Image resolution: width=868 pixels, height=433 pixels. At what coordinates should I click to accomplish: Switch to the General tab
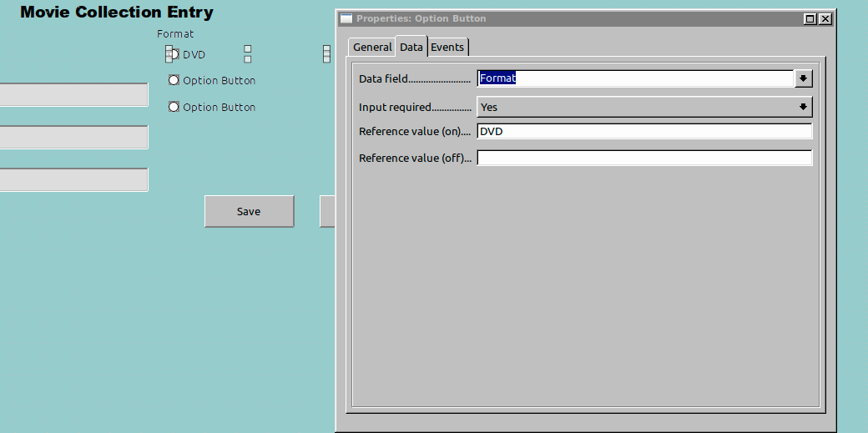372,48
